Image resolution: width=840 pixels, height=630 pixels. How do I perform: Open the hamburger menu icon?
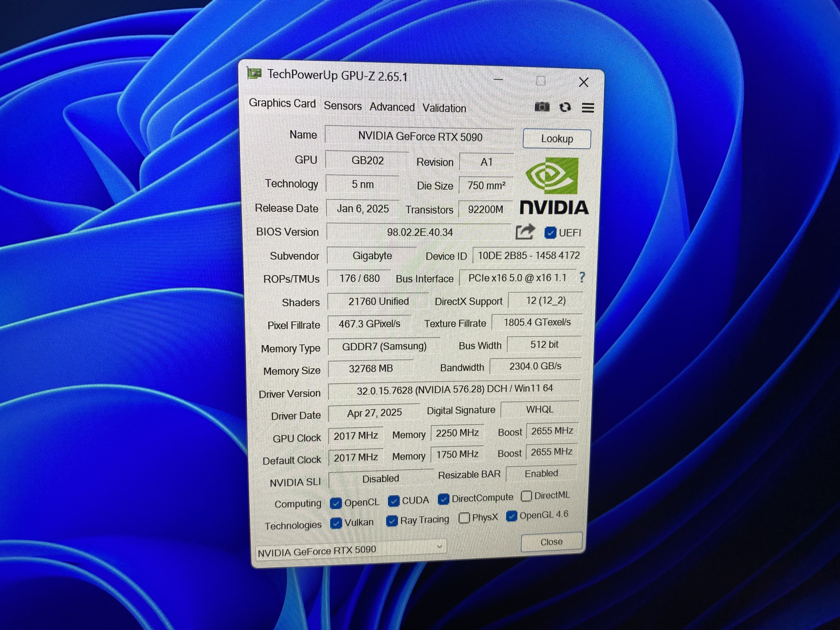tap(588, 108)
